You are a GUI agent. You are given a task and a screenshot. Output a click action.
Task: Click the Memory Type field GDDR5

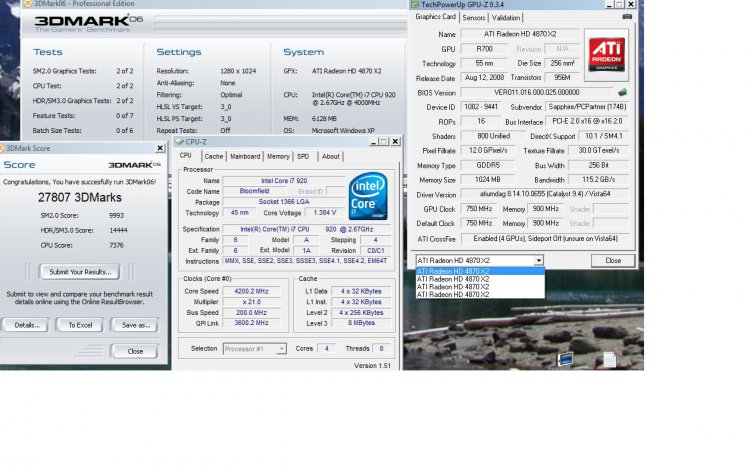coord(487,165)
